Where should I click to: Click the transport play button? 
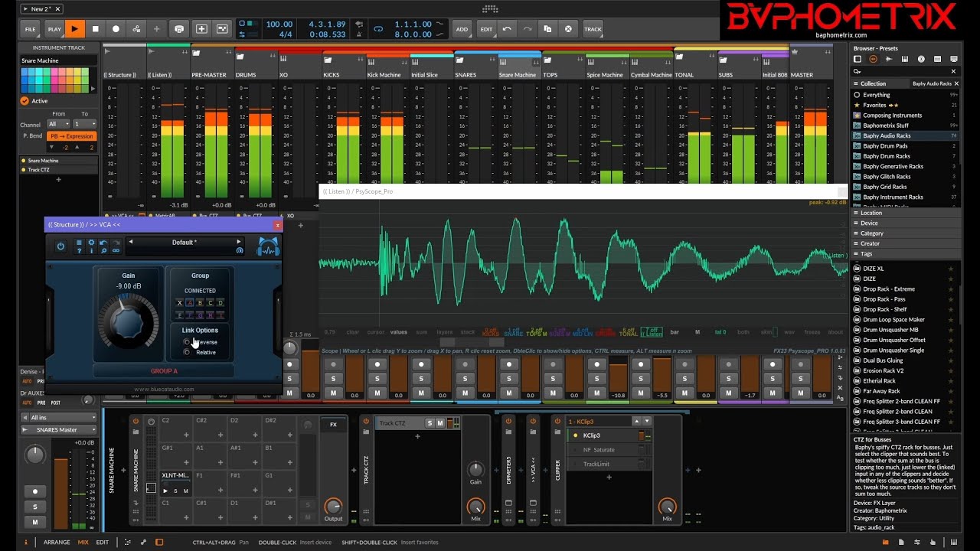click(74, 29)
